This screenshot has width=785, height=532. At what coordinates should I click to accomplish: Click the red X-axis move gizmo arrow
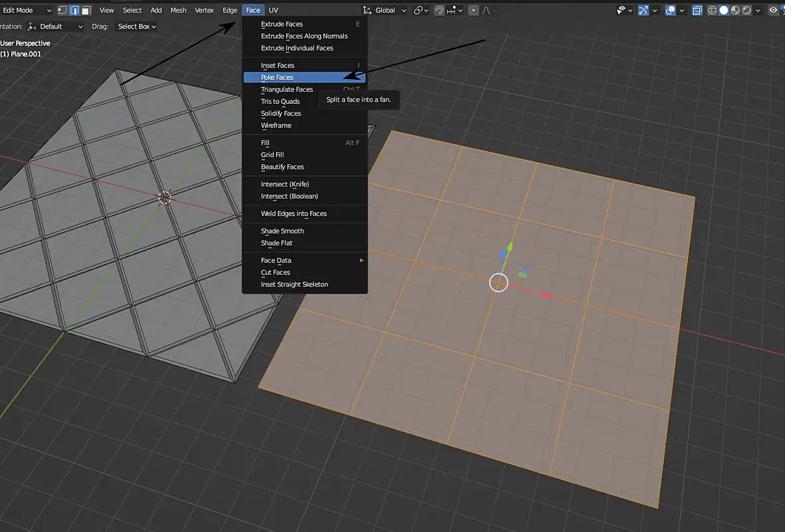547,295
